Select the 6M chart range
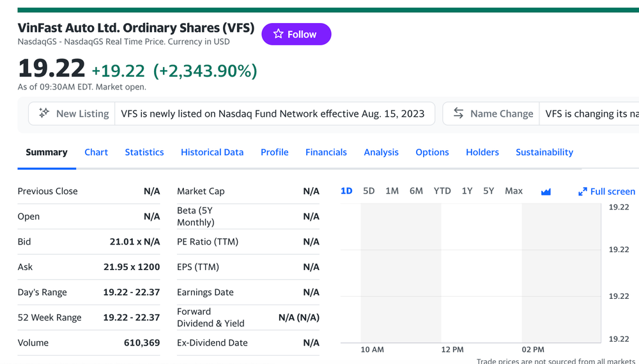This screenshot has height=364, width=639. (x=416, y=191)
